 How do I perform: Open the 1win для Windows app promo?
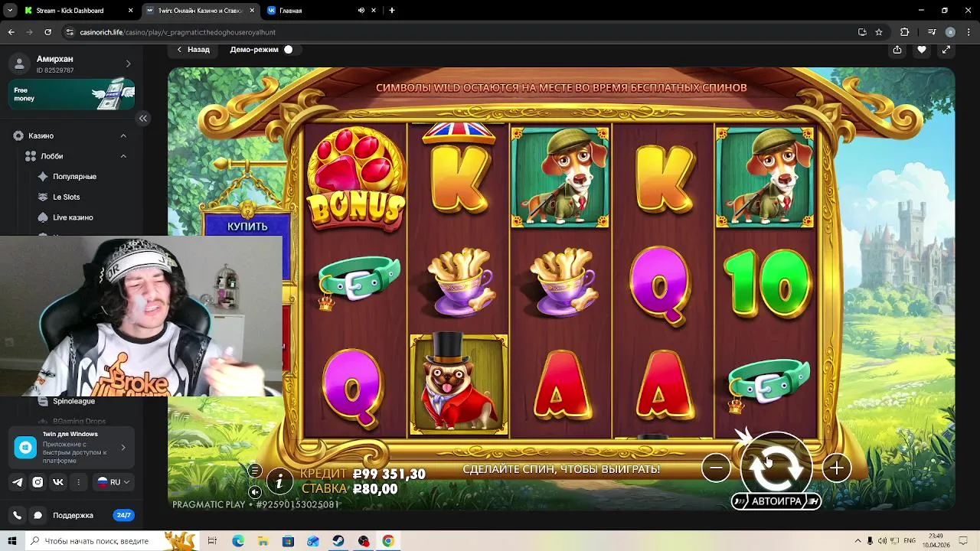click(73, 448)
